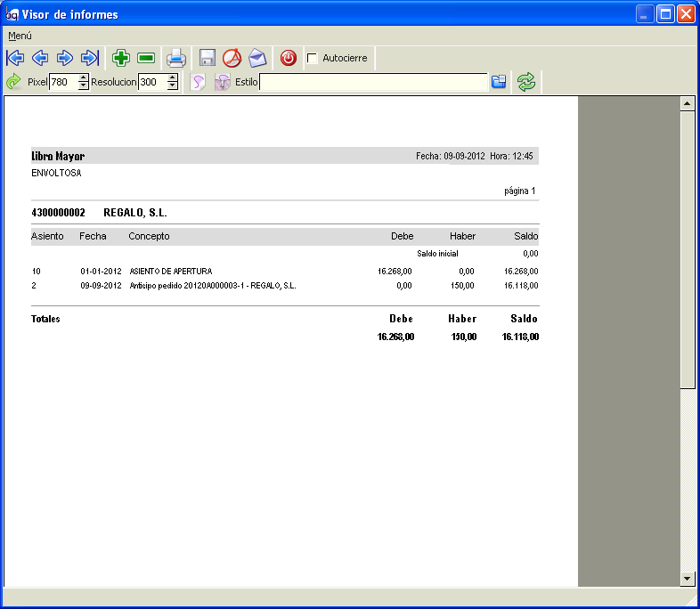Print the report with the printer icon
This screenshot has width=700, height=609.
(176, 58)
